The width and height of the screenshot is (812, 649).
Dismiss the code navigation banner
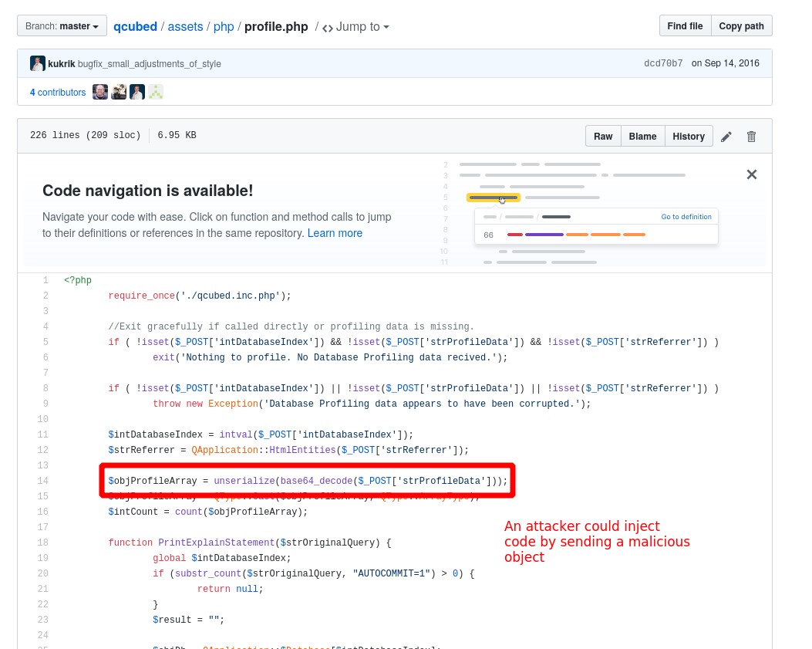[x=751, y=174]
